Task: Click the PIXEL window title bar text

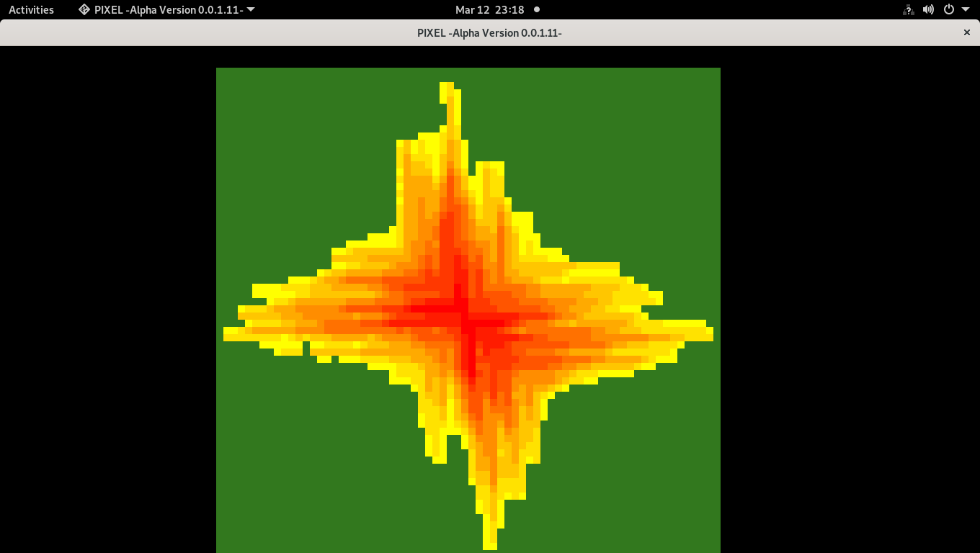Action: tap(489, 32)
